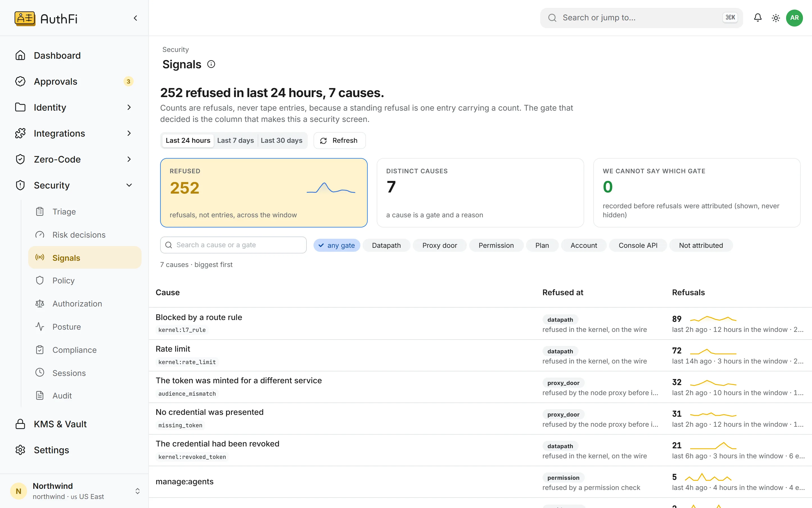Open the notifications bell

tap(758, 18)
